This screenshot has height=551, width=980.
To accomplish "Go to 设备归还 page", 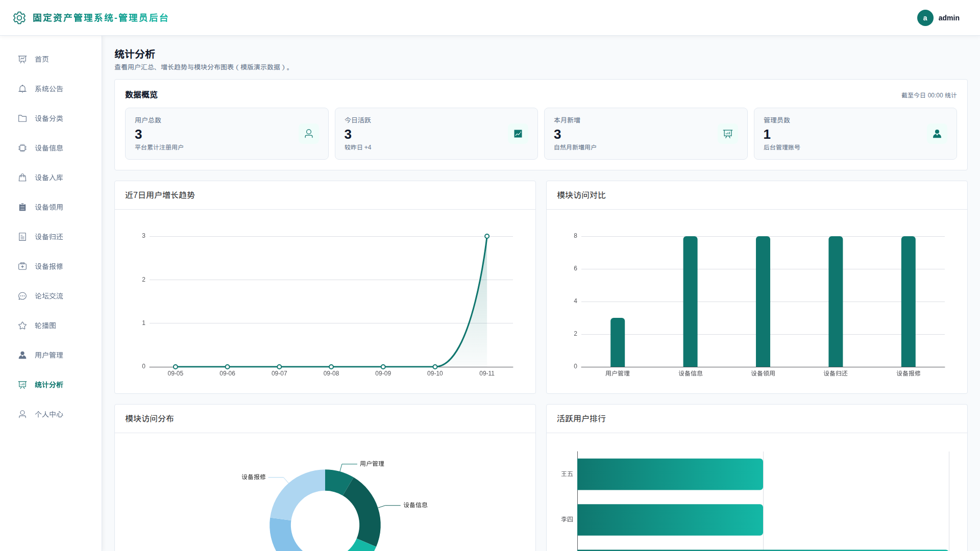I will pyautogui.click(x=51, y=237).
